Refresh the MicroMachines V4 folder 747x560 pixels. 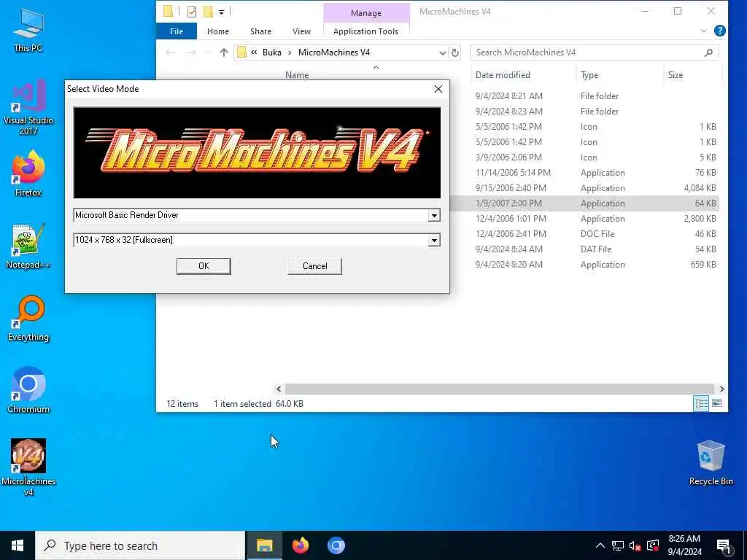(x=455, y=52)
